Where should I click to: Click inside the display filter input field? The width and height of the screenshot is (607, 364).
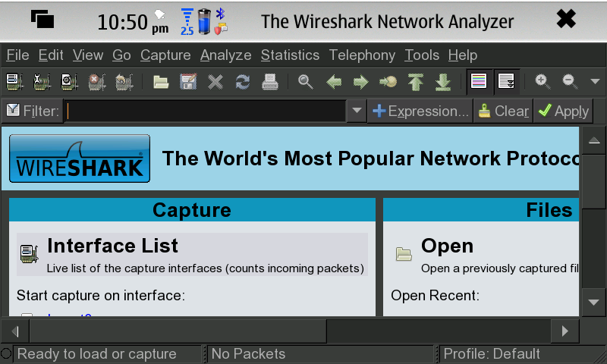click(x=205, y=111)
